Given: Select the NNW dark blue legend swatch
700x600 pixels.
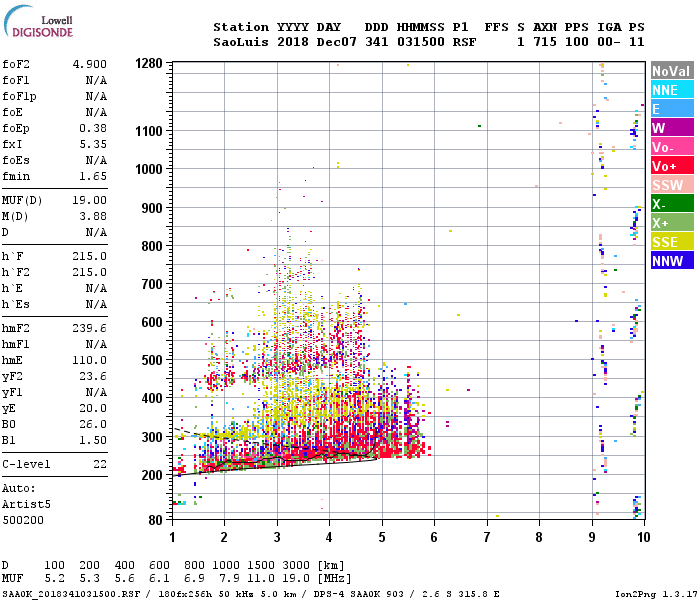Looking at the screenshot, I should click(x=672, y=261).
